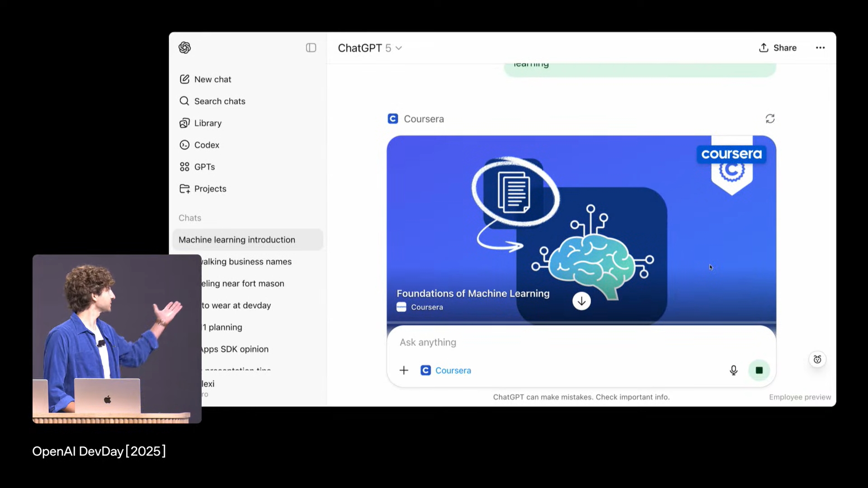Open the Library section
The width and height of the screenshot is (868, 488).
208,122
